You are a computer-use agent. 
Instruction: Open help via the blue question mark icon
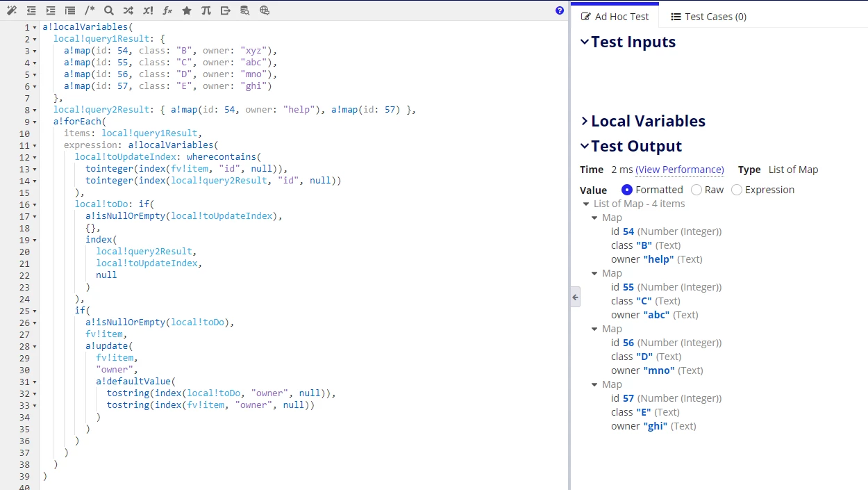click(x=560, y=10)
